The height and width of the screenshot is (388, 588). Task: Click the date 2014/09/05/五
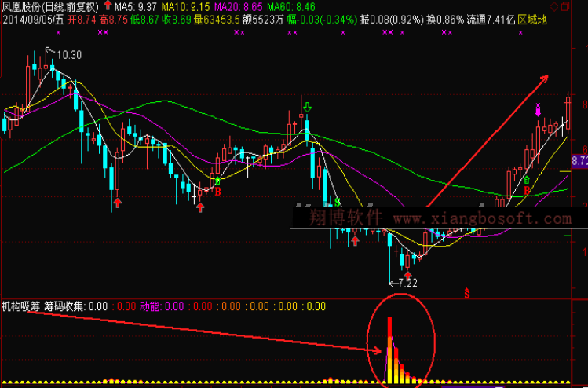pyautogui.click(x=34, y=20)
